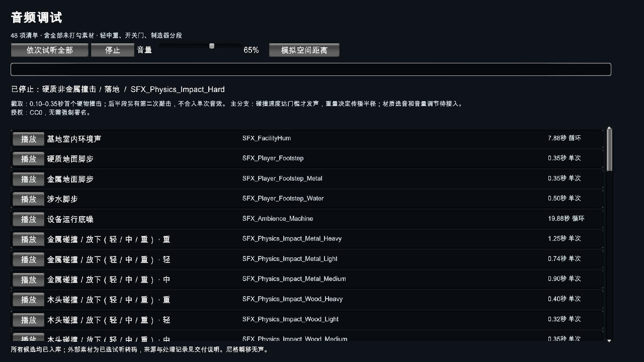The image size is (644, 362).
Task: Select the SFX_FacilityHum text
Action: [x=266, y=138]
